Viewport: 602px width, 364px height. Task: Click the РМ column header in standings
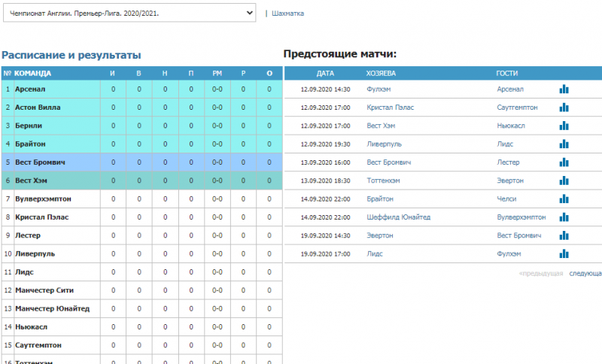tap(217, 73)
